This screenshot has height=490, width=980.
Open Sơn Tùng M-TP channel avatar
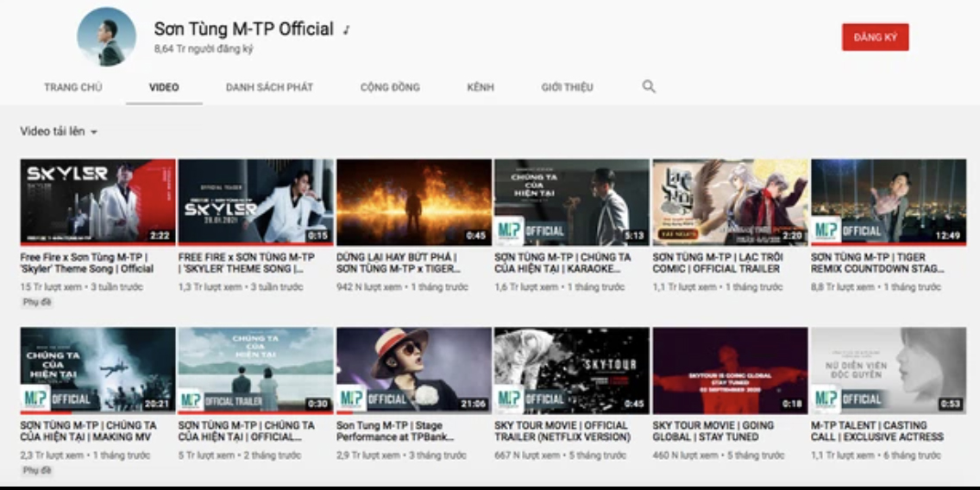point(106,37)
